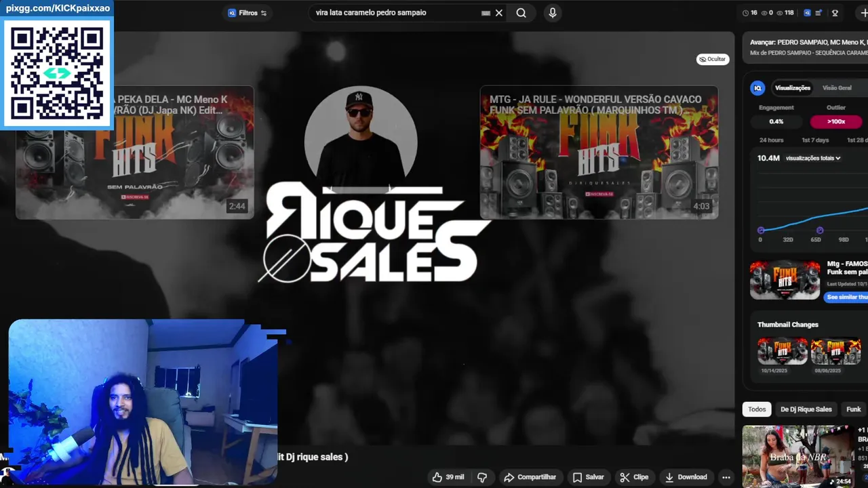868x488 pixels.
Task: Click the plus create button
Action: tap(863, 13)
